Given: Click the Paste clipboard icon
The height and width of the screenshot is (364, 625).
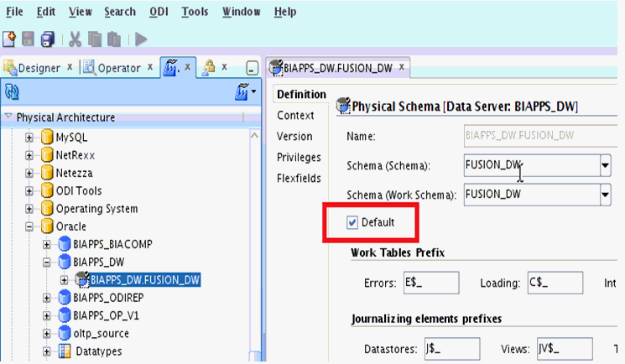Looking at the screenshot, I should tap(114, 39).
